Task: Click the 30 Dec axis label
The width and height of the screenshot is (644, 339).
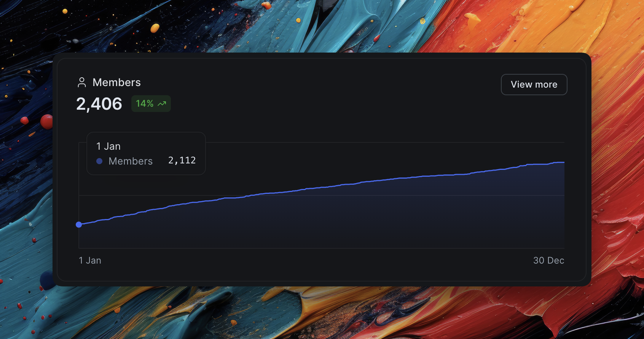Action: tap(548, 261)
